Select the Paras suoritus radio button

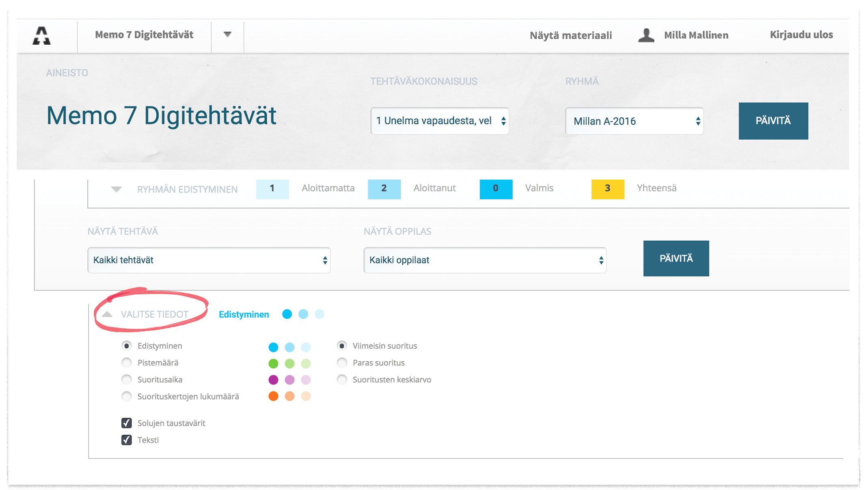(342, 363)
